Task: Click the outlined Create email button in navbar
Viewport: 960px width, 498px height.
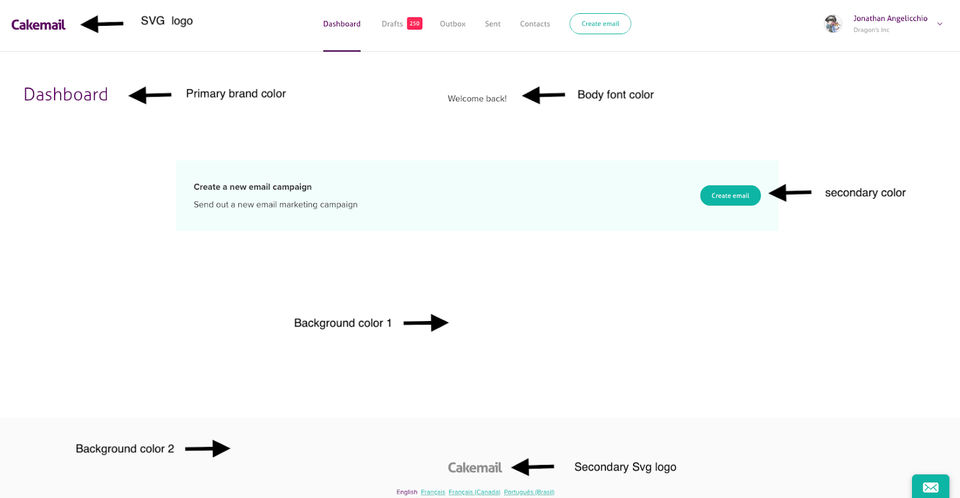Action: click(600, 24)
